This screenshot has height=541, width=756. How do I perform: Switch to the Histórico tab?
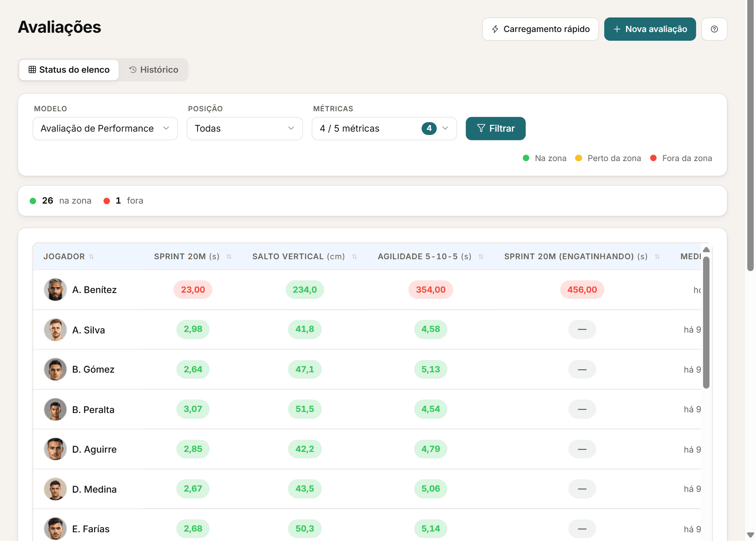click(154, 70)
